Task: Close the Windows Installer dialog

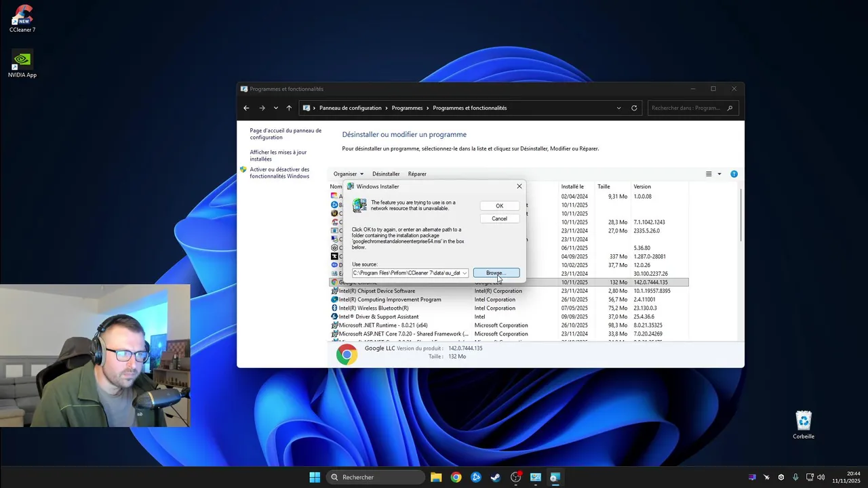Action: pyautogui.click(x=519, y=186)
